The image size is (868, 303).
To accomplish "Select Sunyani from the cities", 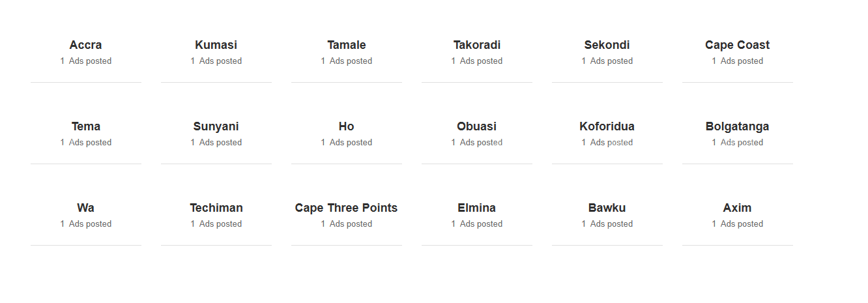I will [216, 126].
